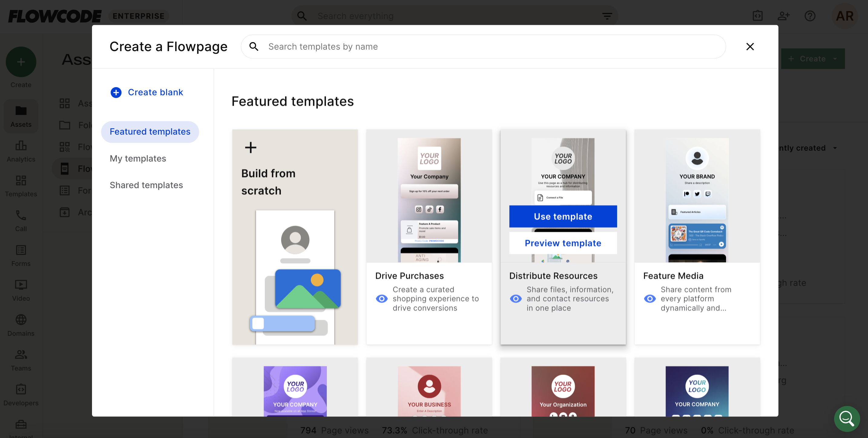The width and height of the screenshot is (868, 438).
Task: Select the purple YOUR COMPANY template thumbnail
Action: (295, 391)
